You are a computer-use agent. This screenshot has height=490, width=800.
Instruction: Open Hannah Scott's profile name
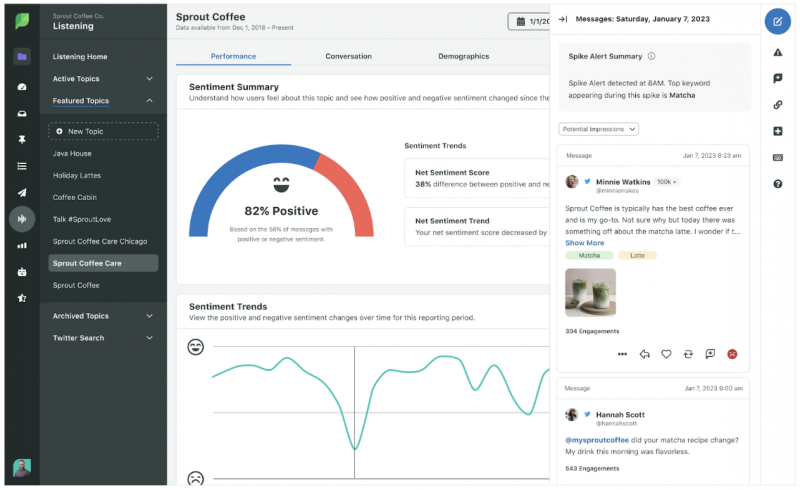(x=620, y=414)
